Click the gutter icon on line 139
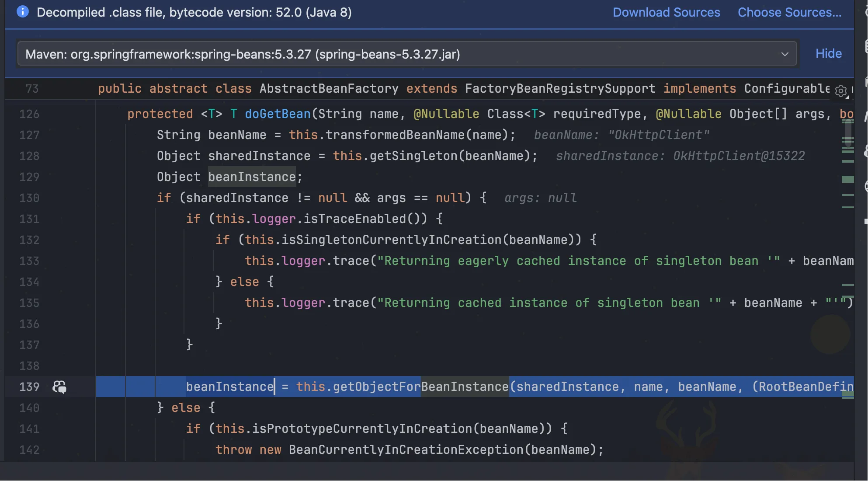Image resolution: width=868 pixels, height=481 pixels. coord(59,387)
